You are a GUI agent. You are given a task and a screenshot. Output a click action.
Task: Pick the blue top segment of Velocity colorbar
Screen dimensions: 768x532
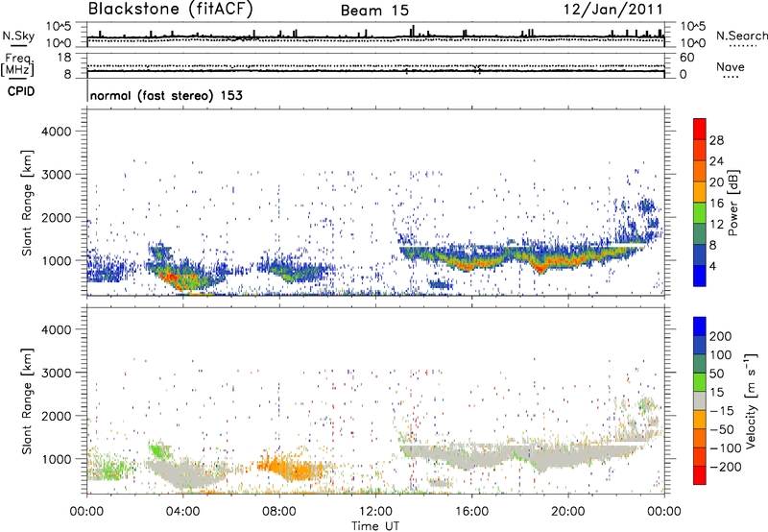(700, 326)
